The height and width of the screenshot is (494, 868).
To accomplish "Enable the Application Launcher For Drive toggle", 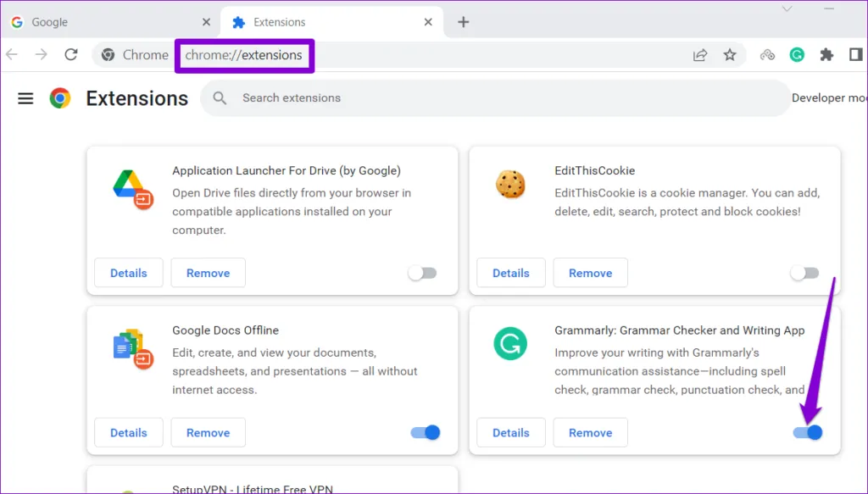I will 422,273.
